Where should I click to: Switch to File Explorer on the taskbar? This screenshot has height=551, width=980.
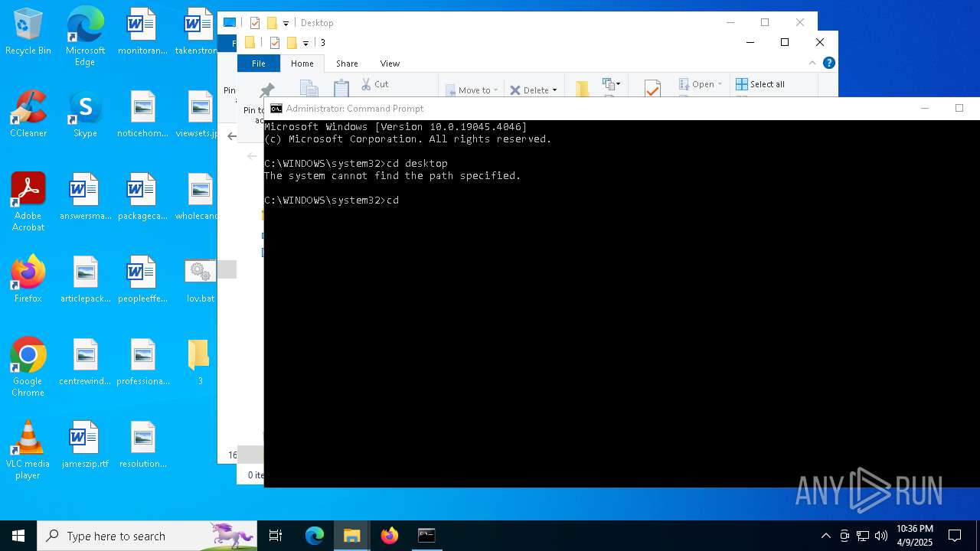click(352, 536)
